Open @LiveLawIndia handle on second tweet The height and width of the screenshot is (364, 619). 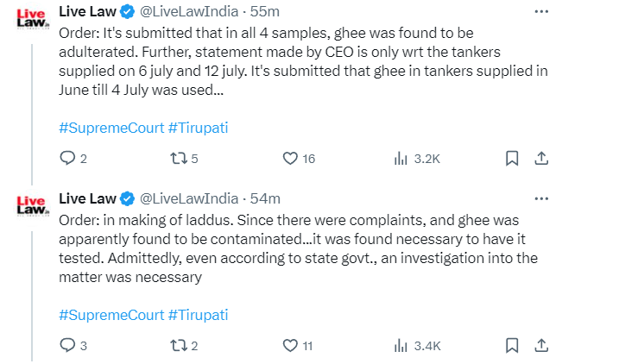pyautogui.click(x=188, y=199)
